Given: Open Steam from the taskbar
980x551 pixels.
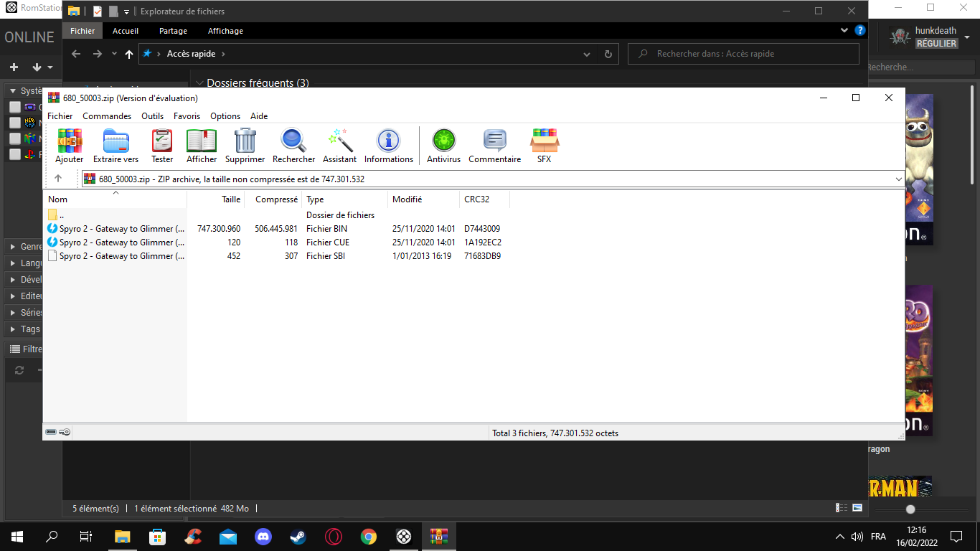Looking at the screenshot, I should (x=298, y=536).
